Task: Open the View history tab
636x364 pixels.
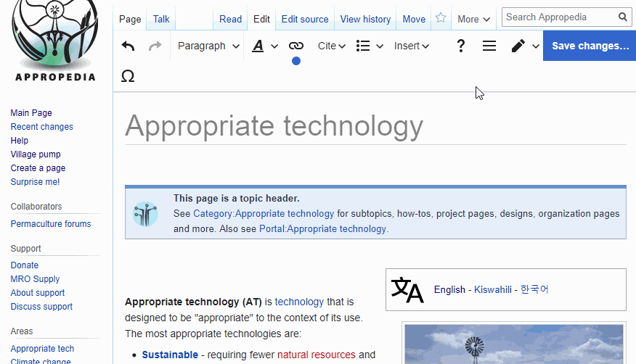Action: click(x=365, y=20)
